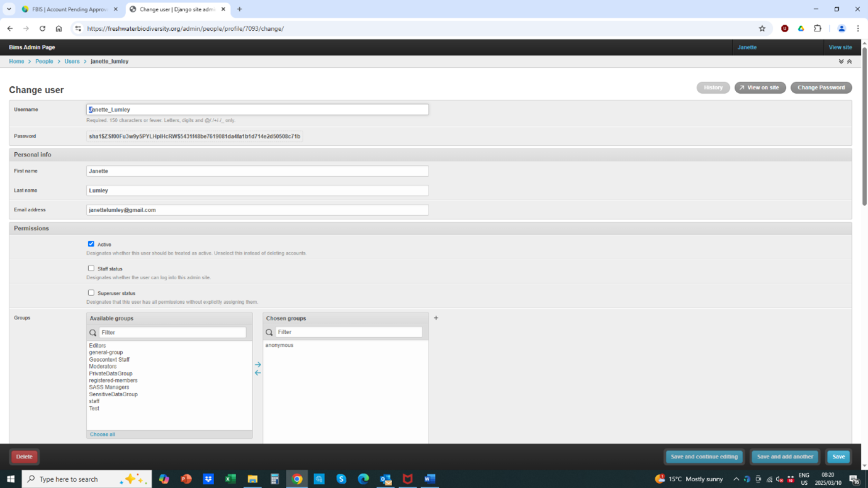Open Chrome three-dot menu

(x=858, y=28)
